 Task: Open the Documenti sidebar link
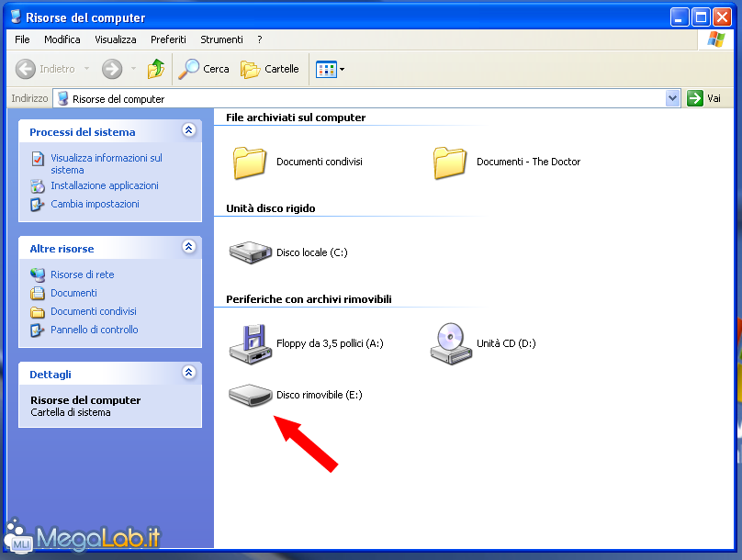pyautogui.click(x=73, y=293)
